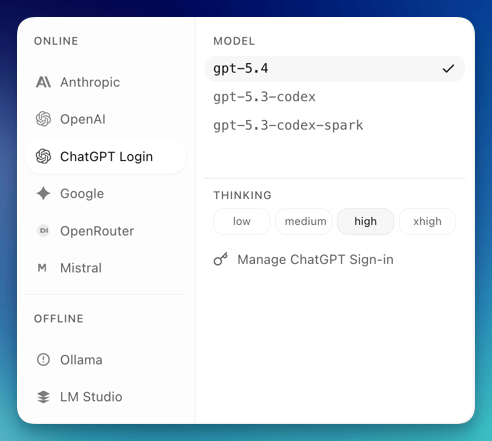Click the OpenRouter round icon
The height and width of the screenshot is (441, 492).
(43, 231)
